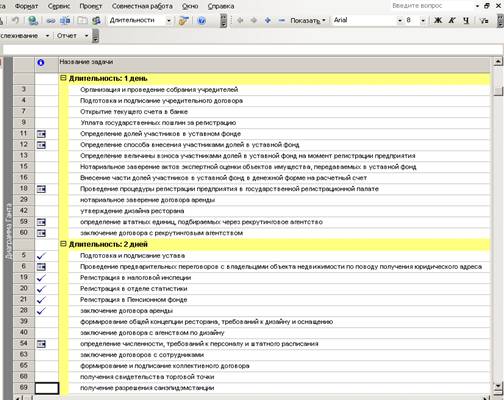Collapse the 'Длительность: 2 дней' group
The width and height of the screenshot is (504, 400).
tap(63, 244)
